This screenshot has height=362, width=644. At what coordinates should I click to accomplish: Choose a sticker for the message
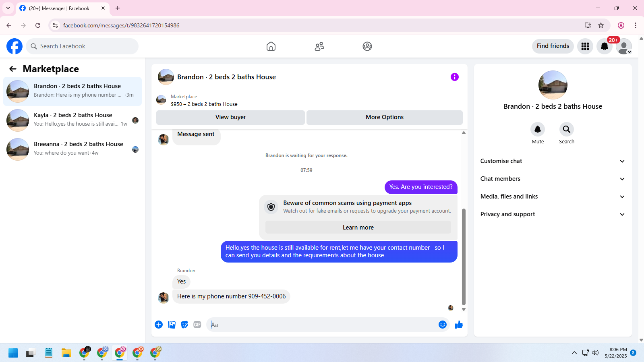pyautogui.click(x=184, y=325)
